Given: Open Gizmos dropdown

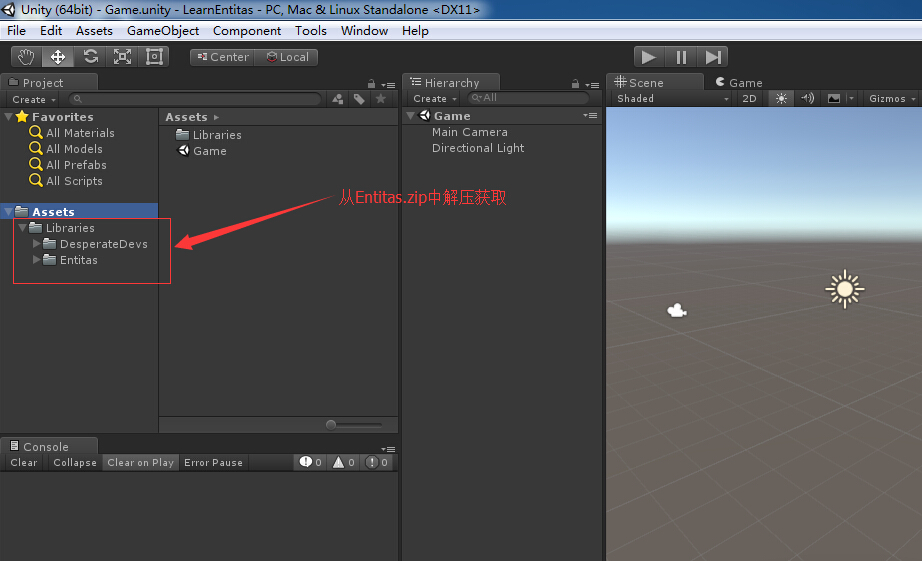Looking at the screenshot, I should click(x=892, y=99).
